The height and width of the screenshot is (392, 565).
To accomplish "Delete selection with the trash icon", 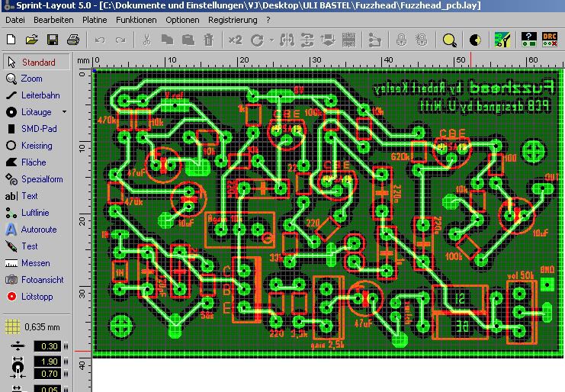I will tap(209, 40).
